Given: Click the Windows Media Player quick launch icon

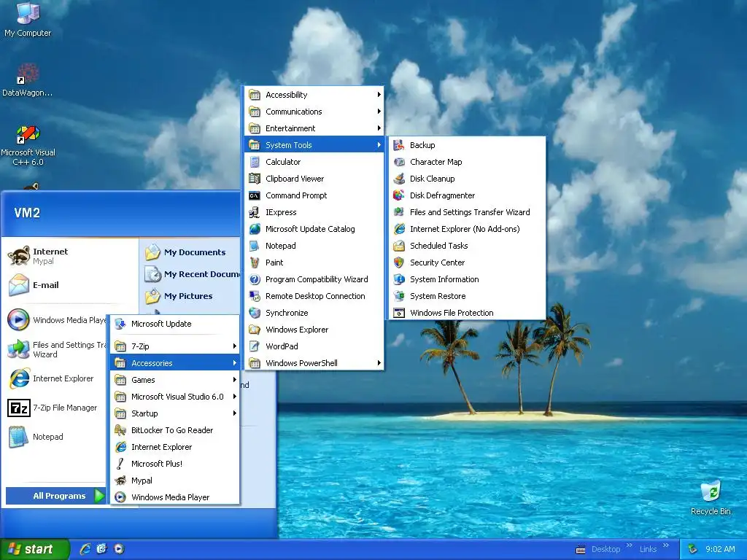Looking at the screenshot, I should 119,549.
